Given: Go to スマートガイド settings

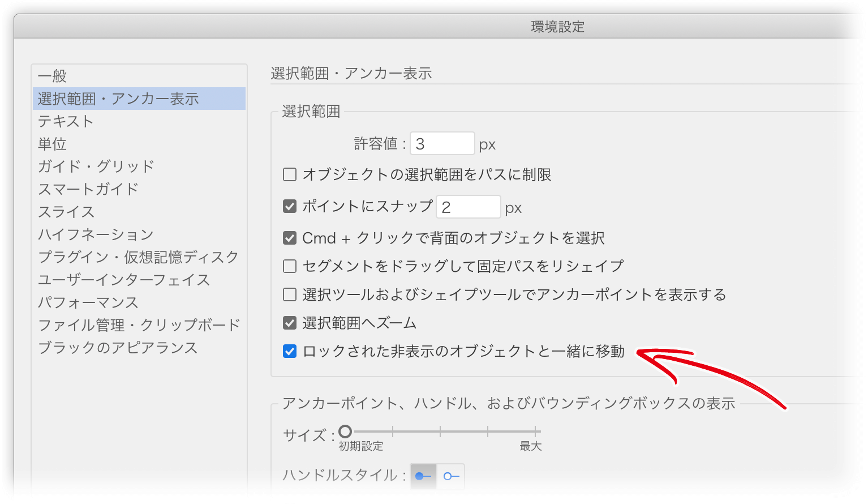Looking at the screenshot, I should 139,189.
